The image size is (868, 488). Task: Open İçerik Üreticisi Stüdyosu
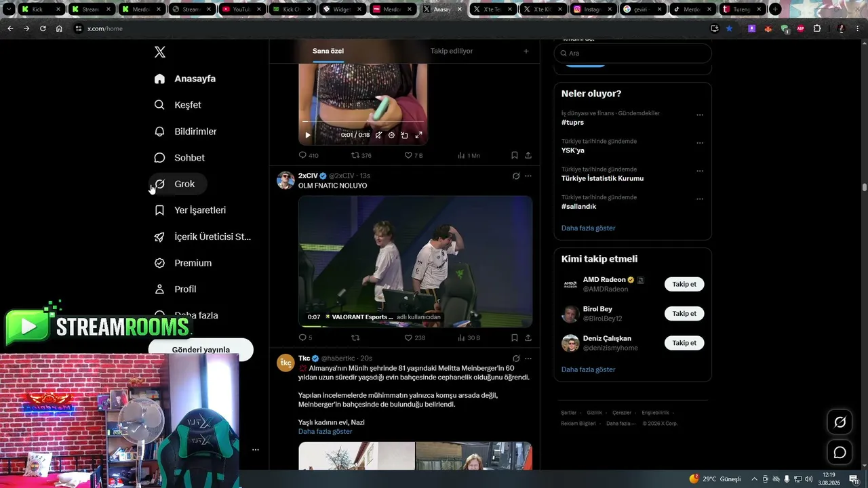[203, 237]
